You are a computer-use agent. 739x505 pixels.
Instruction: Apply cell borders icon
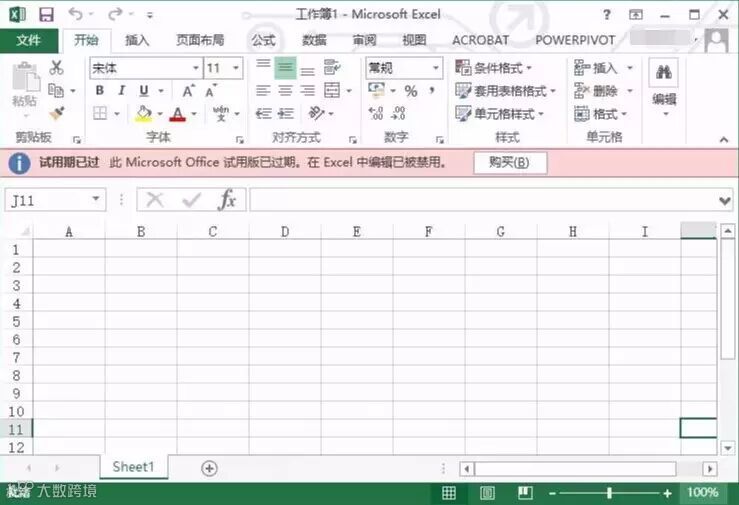coord(100,113)
